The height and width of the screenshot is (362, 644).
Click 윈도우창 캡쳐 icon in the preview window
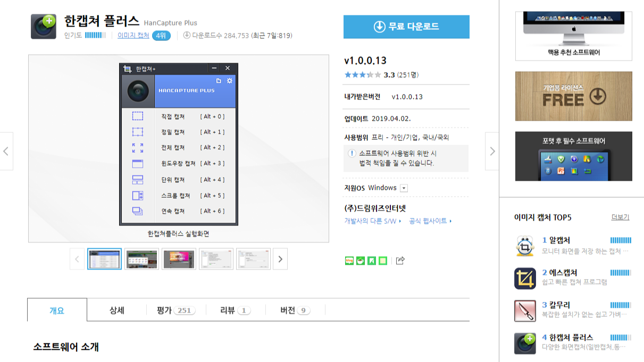pyautogui.click(x=138, y=164)
